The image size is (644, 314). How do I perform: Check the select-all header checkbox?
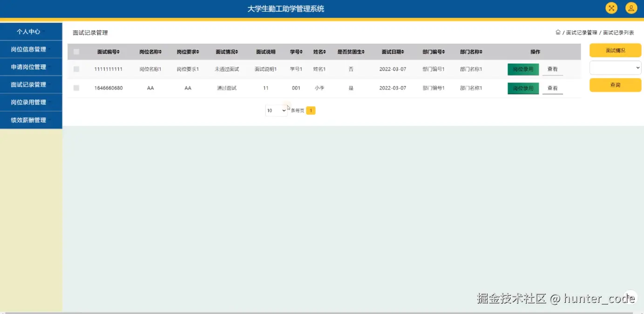point(76,52)
